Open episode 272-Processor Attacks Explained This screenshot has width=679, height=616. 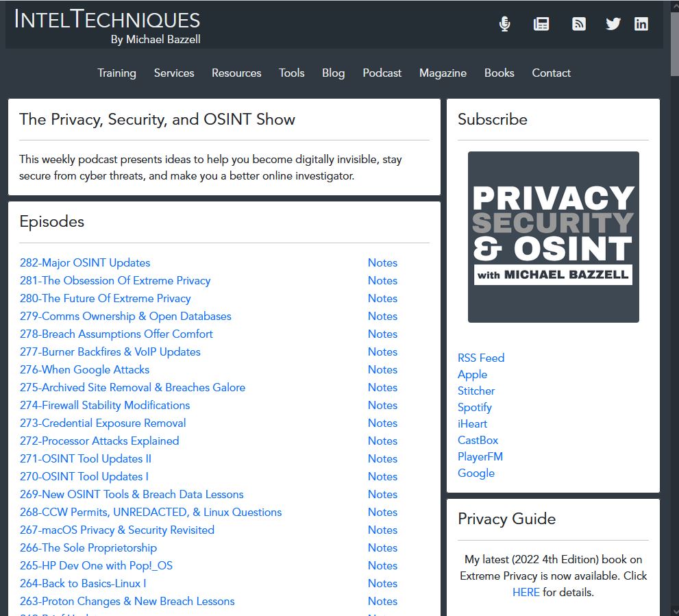click(99, 441)
